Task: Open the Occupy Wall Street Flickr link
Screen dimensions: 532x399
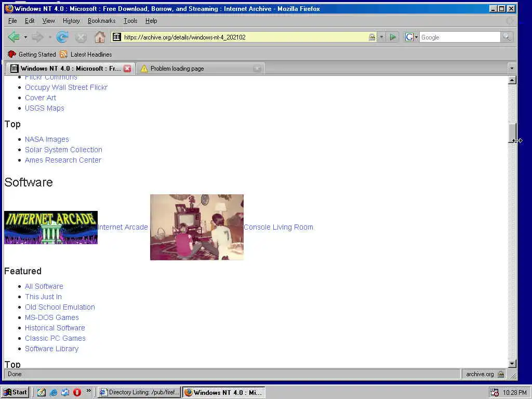Action: pos(66,87)
